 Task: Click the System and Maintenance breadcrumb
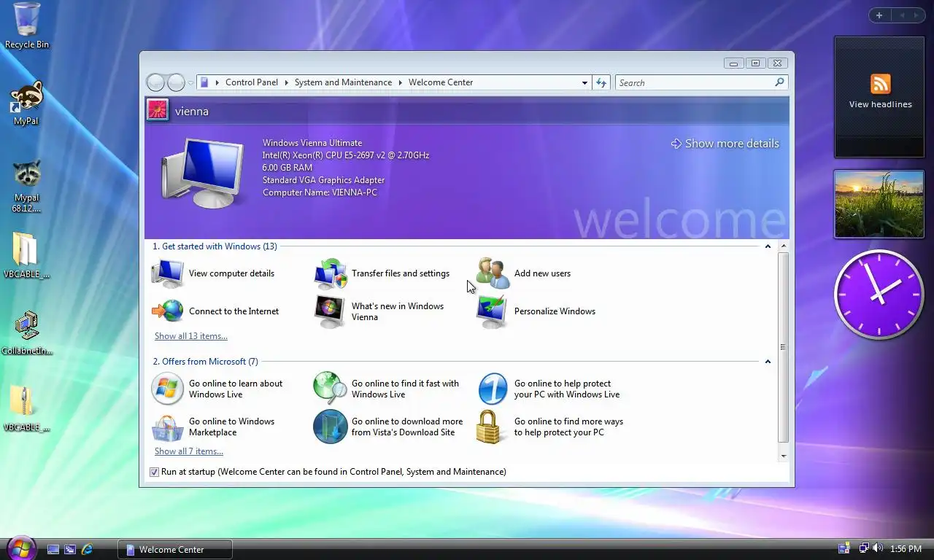tap(343, 82)
